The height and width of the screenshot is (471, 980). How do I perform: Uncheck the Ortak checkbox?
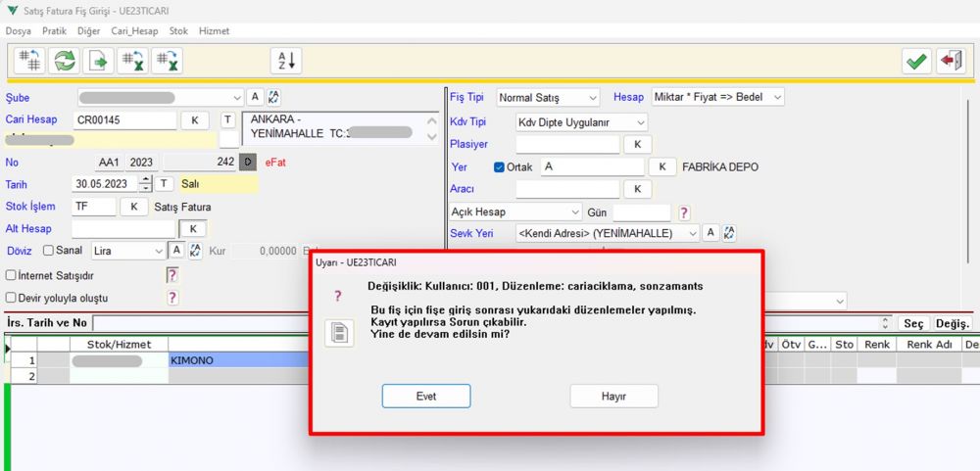499,167
